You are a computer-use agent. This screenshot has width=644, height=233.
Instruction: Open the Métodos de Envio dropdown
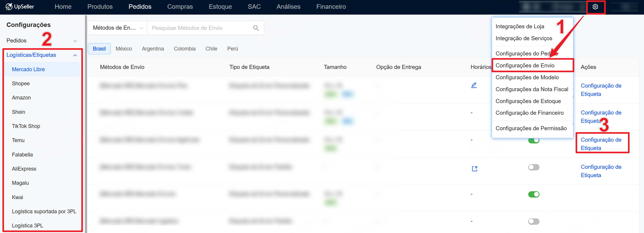click(118, 28)
